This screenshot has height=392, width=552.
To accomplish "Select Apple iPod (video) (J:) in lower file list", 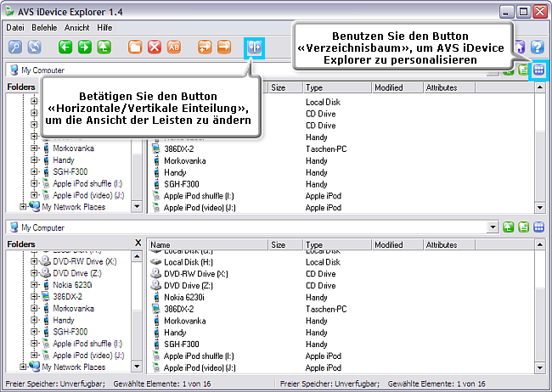I will click(x=200, y=367).
